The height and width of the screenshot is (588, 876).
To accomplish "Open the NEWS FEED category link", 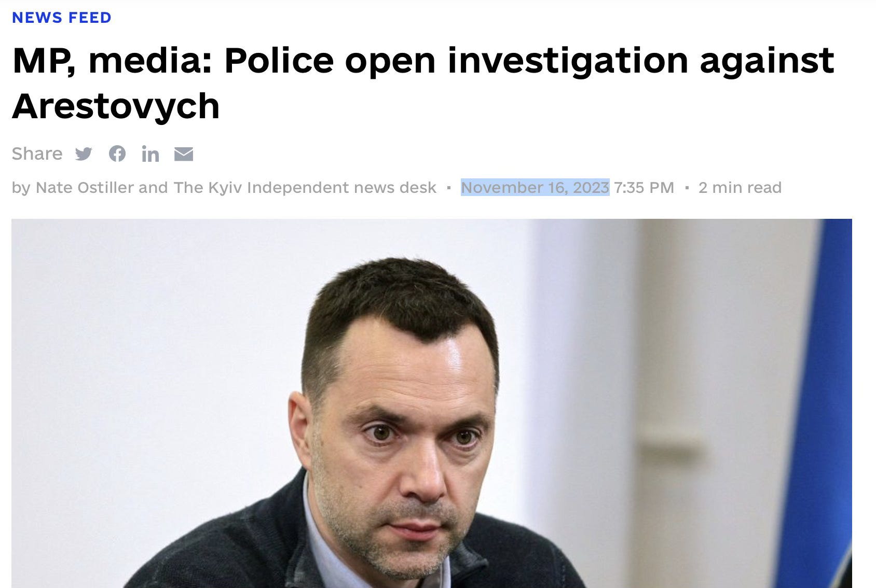I will coord(62,18).
